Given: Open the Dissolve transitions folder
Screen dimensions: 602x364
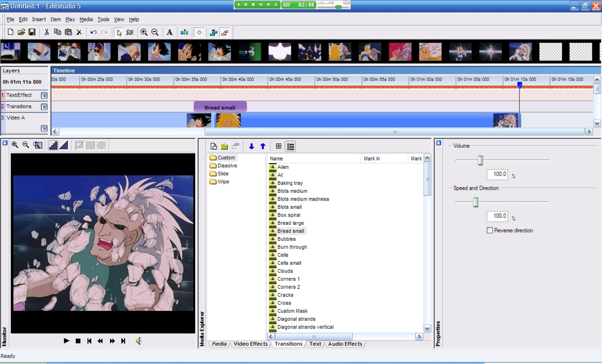Looking at the screenshot, I should coord(223,166).
